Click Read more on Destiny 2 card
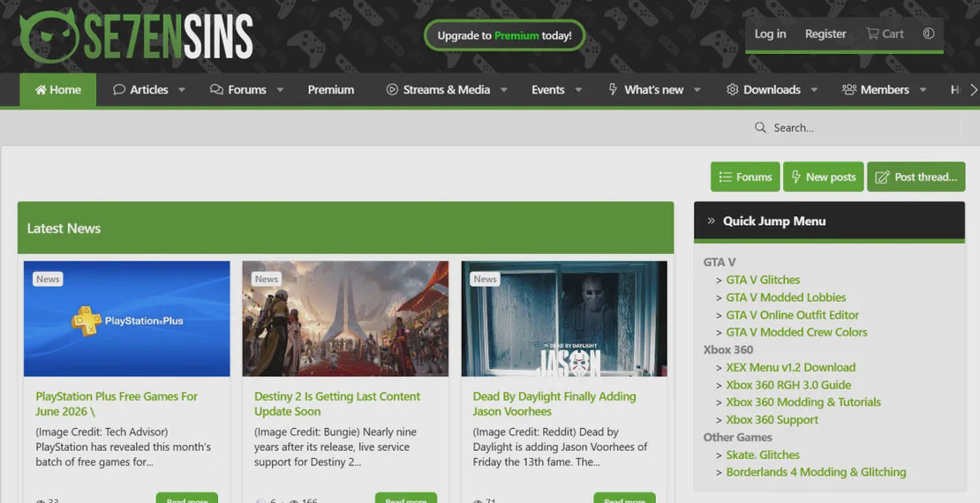Image resolution: width=980 pixels, height=503 pixels. click(405, 498)
